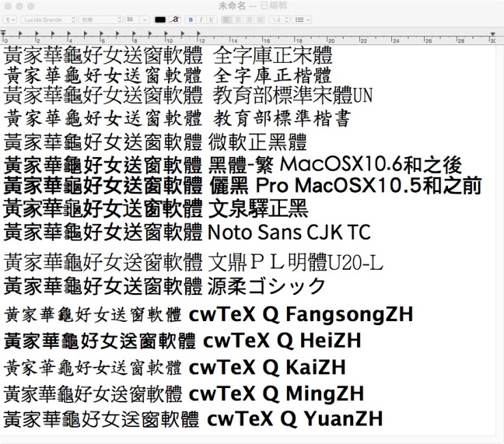
Task: Click the red close window button
Action: (7, 5)
